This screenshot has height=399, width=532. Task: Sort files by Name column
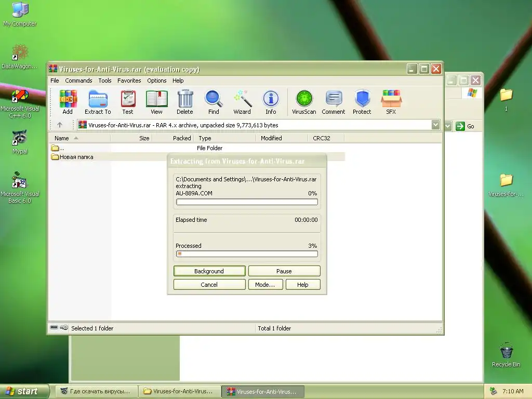(79, 138)
